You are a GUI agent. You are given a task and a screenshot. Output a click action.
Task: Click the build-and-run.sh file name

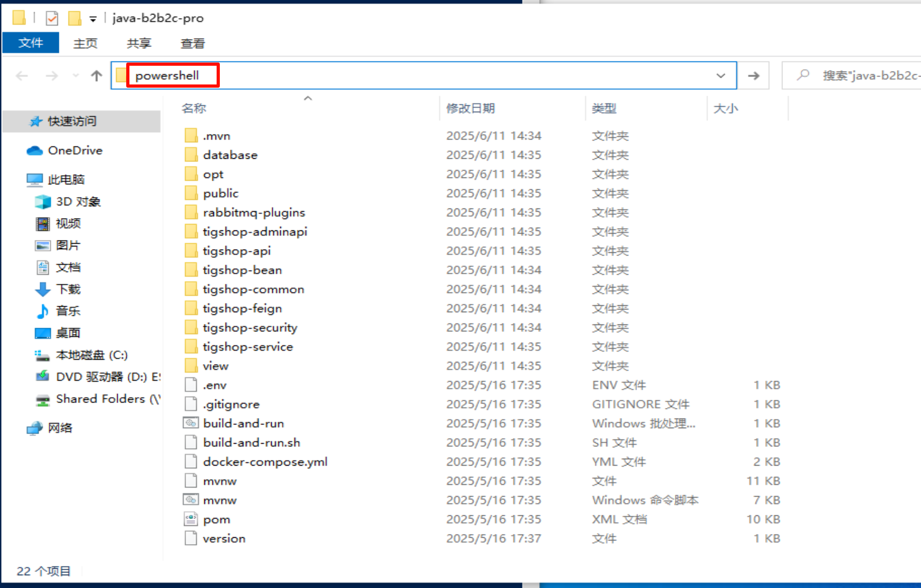point(252,443)
